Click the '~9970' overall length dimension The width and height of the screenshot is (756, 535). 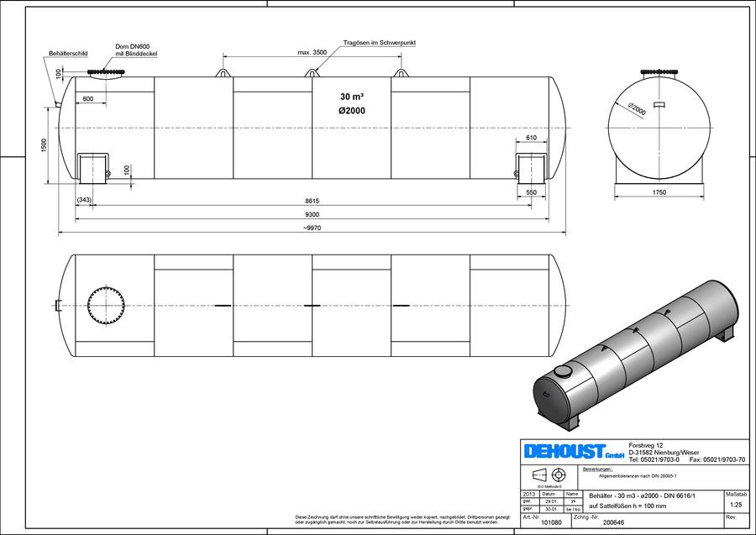click(x=312, y=228)
